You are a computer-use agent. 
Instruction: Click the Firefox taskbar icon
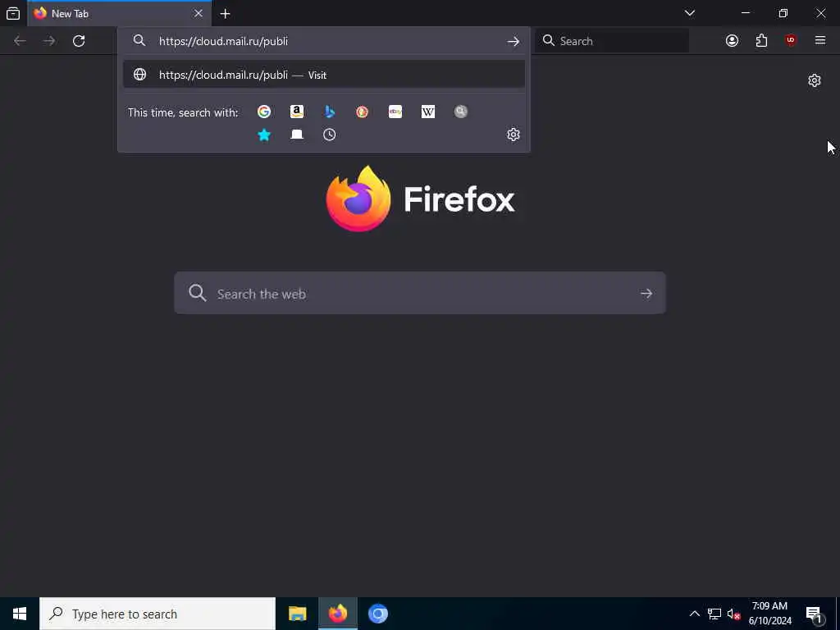pos(337,614)
